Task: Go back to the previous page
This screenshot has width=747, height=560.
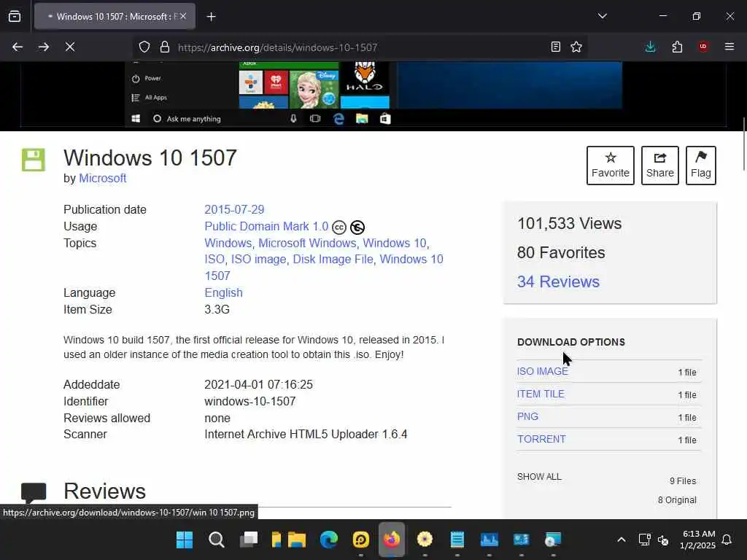Action: [x=18, y=47]
